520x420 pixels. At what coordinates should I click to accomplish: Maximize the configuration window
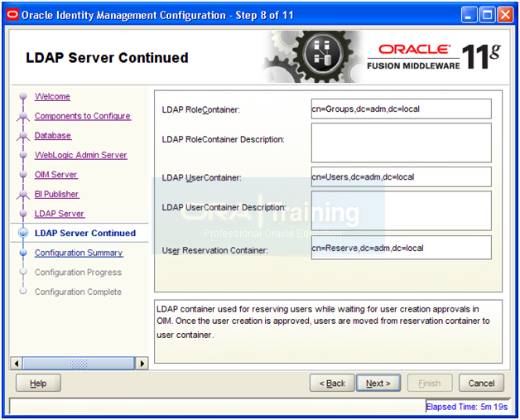(487, 15)
